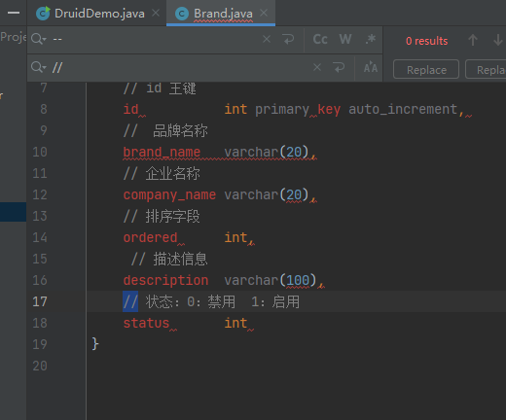Click the ordered field on line 14
The width and height of the screenshot is (506, 420).
coord(150,237)
